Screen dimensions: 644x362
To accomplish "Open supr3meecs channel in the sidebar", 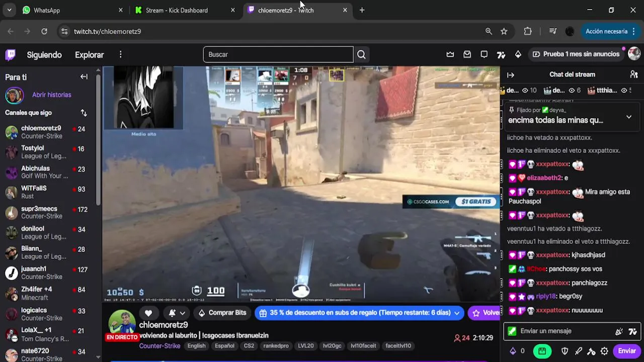I will point(48,212).
